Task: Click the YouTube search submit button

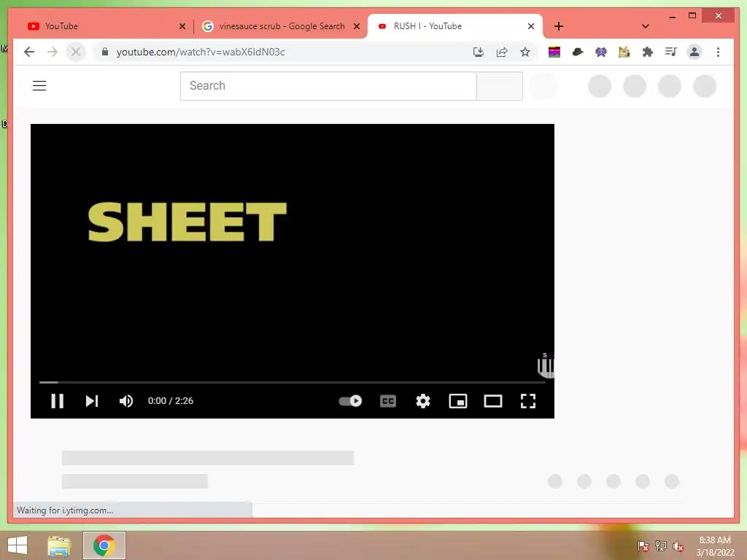Action: pyautogui.click(x=500, y=86)
